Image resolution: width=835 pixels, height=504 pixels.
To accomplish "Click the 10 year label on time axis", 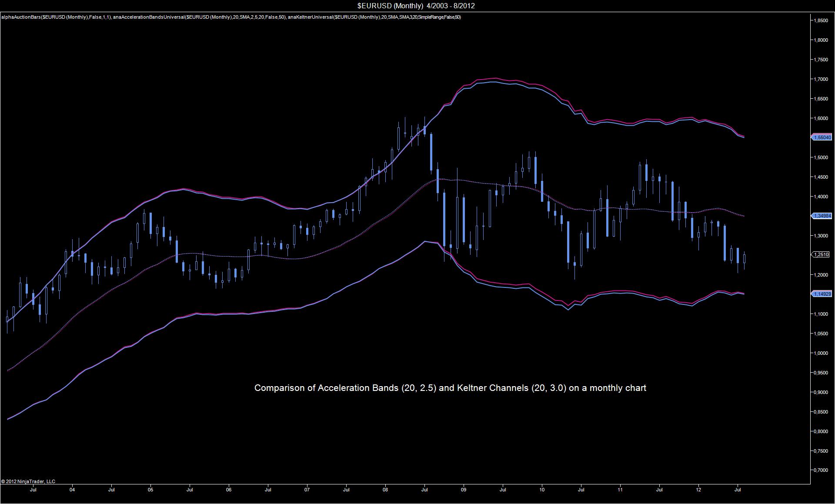I will click(542, 490).
